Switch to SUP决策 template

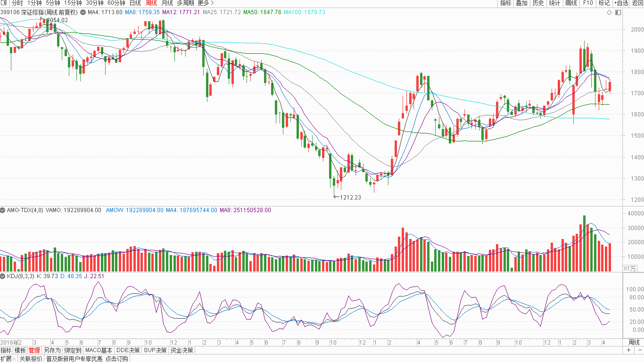(155, 350)
